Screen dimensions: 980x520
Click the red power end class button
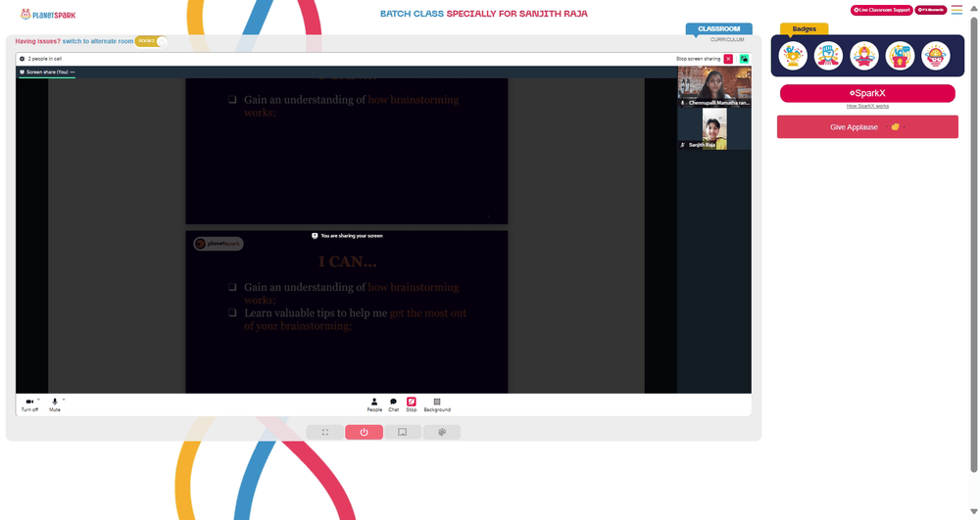[x=364, y=432]
